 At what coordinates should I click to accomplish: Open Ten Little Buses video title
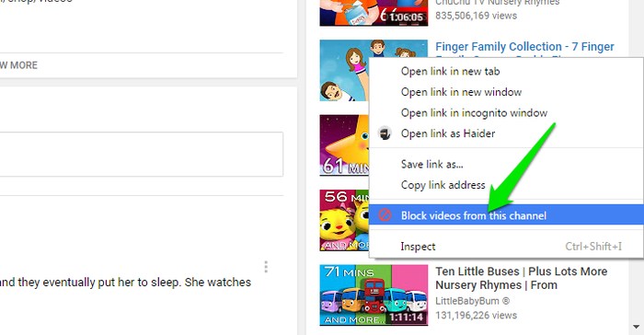click(x=522, y=278)
